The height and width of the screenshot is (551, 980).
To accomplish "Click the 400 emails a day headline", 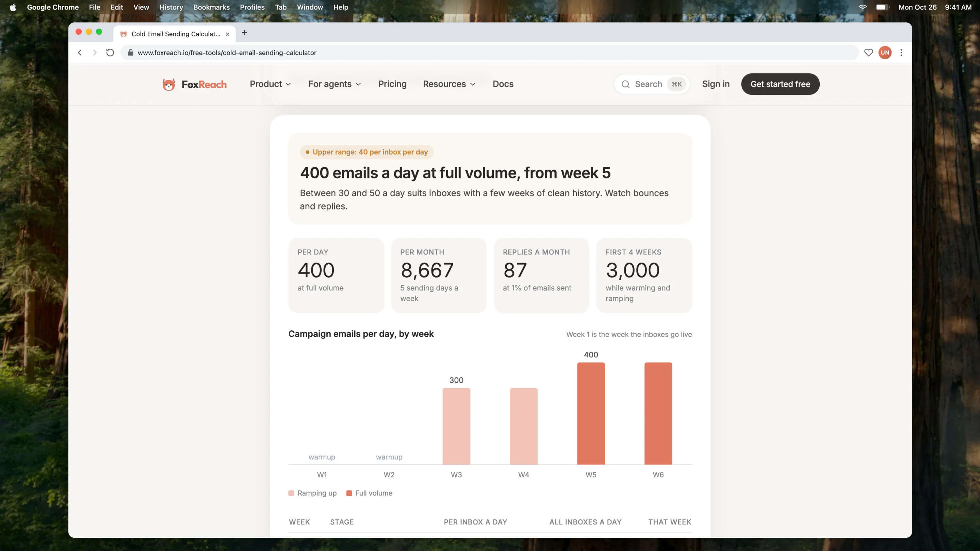I will coord(455,173).
